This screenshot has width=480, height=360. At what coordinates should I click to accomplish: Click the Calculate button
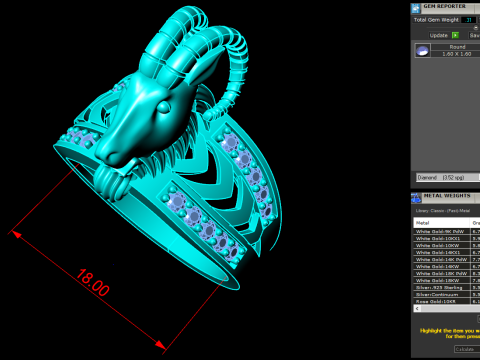tap(466, 349)
